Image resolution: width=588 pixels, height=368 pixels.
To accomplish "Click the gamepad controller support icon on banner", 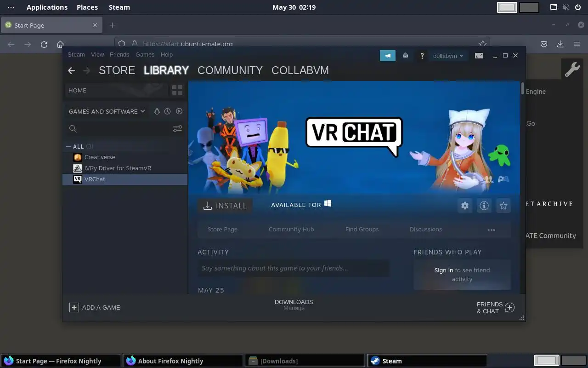I will 503,179.
